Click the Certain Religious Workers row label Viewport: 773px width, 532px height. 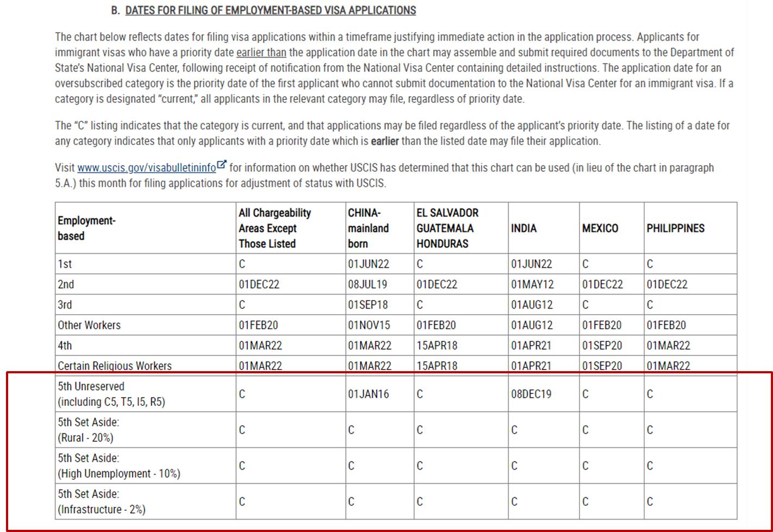(x=114, y=366)
